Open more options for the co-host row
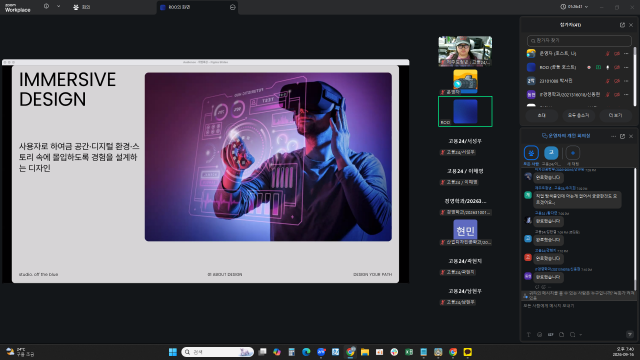The image size is (640, 360). (626, 67)
